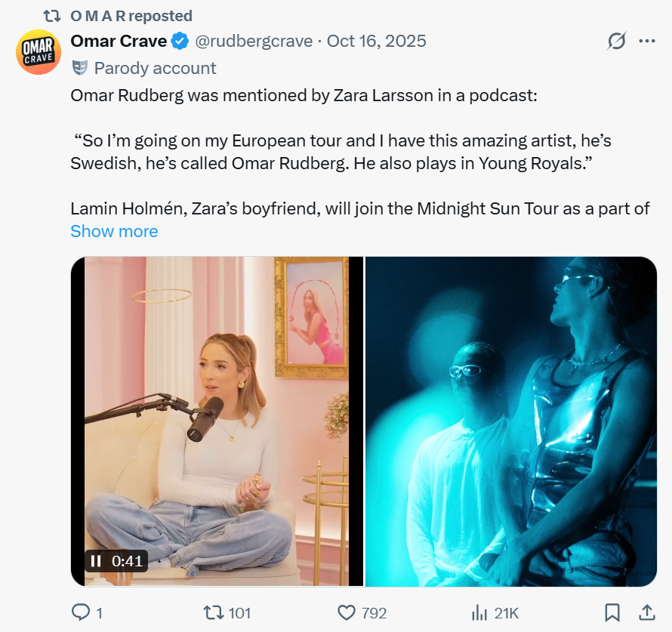The height and width of the screenshot is (632, 672).
Task: Expand post text with Show more
Action: tap(114, 231)
